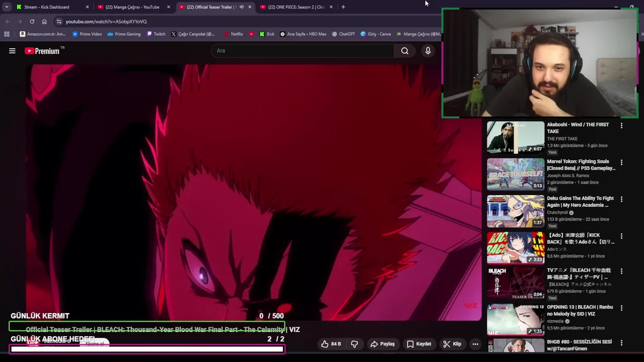The height and width of the screenshot is (362, 644).
Task: Open the YouTube icon-only bookmark
Action: tap(252, 34)
